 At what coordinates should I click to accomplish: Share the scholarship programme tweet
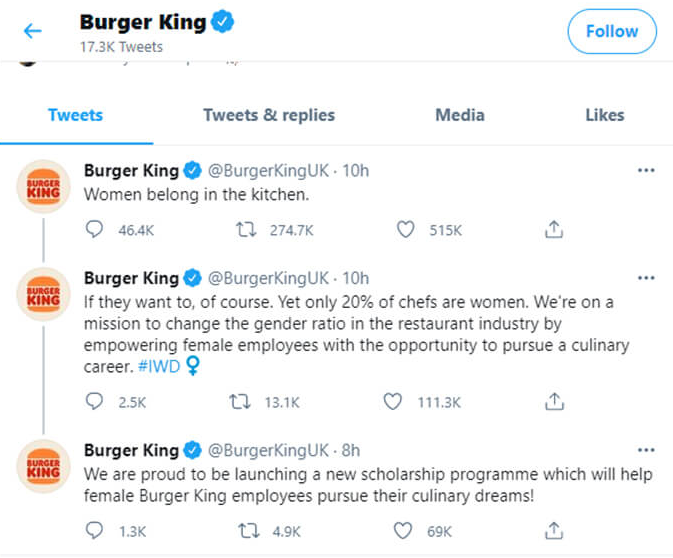click(x=553, y=531)
